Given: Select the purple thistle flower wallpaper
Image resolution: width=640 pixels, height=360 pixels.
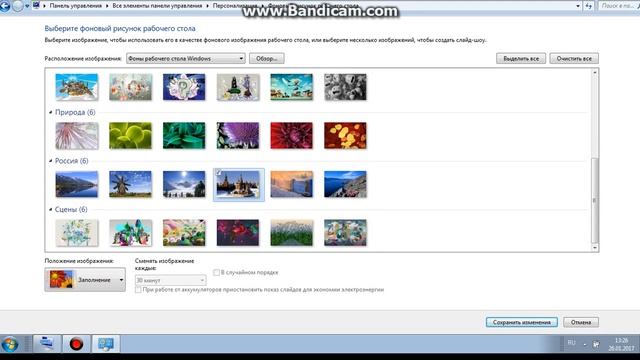Looking at the screenshot, I should [x=238, y=136].
